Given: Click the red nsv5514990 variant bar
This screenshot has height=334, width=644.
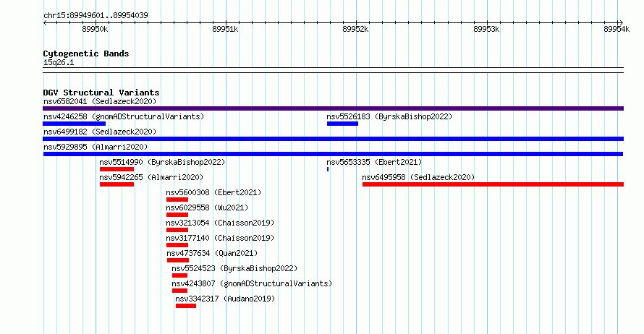Looking at the screenshot, I should coord(116,169).
